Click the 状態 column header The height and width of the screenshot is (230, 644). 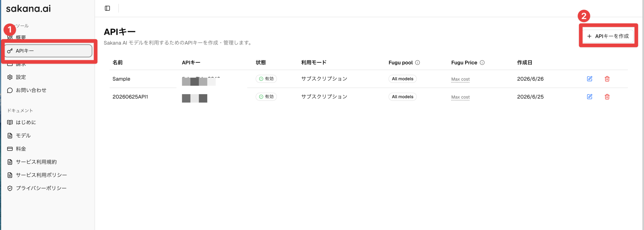click(x=261, y=63)
